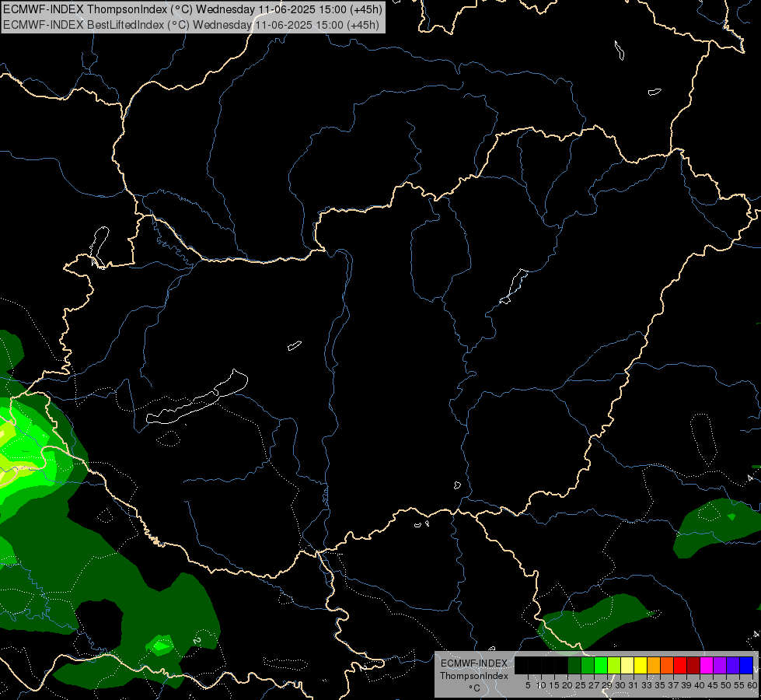Select the dark red 39–40 legend swatch
The height and width of the screenshot is (700, 761).
point(693,665)
